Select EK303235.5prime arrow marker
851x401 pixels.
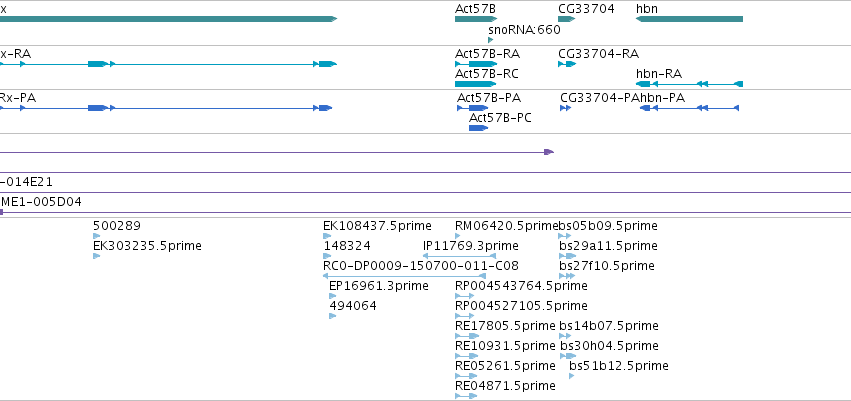tap(97, 256)
